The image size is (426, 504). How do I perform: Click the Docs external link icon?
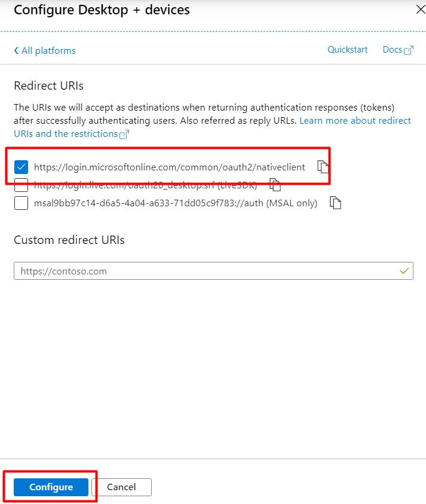[x=409, y=50]
